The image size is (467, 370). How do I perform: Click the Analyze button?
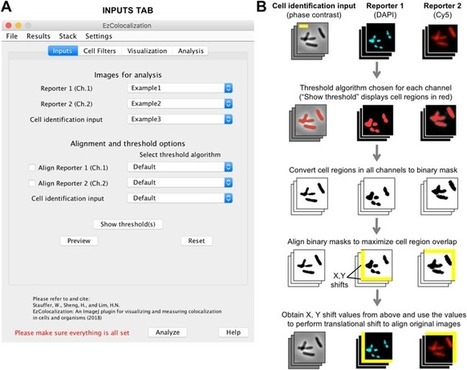pos(168,332)
